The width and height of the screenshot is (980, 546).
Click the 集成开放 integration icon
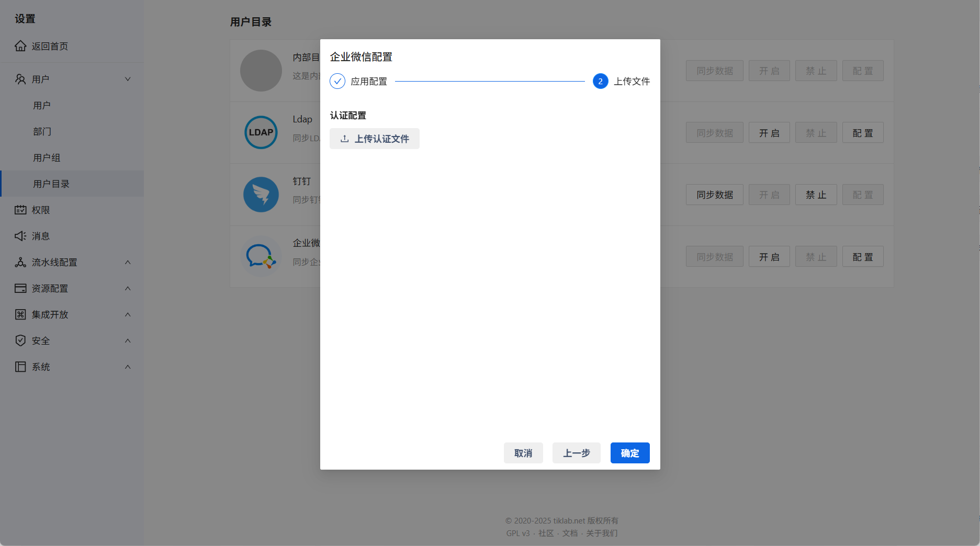20,314
